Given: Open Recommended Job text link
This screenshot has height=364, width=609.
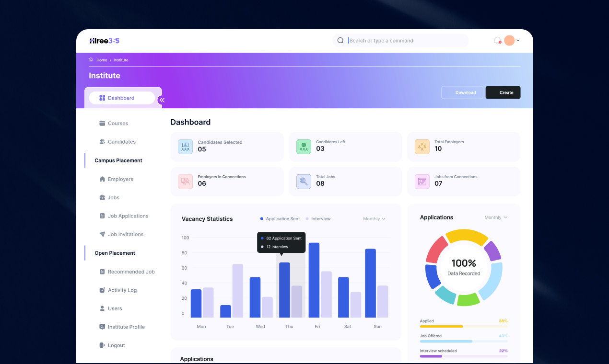Looking at the screenshot, I should pos(131,272).
